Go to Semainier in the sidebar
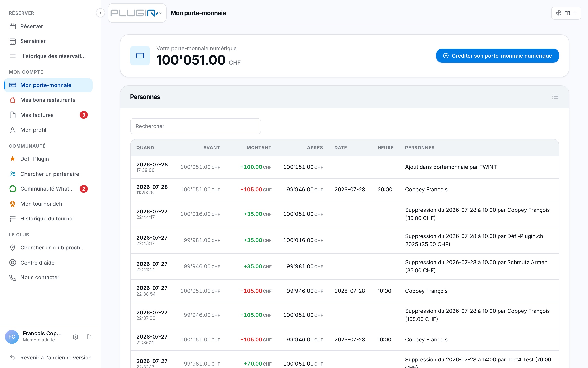The height and width of the screenshot is (368, 588). pyautogui.click(x=48, y=41)
